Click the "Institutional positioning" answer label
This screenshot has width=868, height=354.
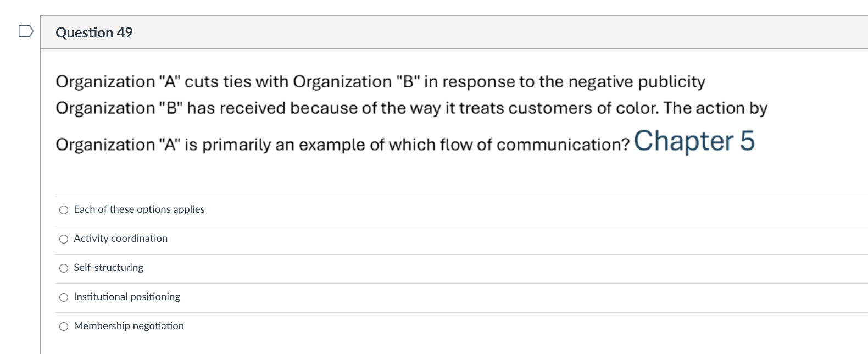click(x=127, y=297)
